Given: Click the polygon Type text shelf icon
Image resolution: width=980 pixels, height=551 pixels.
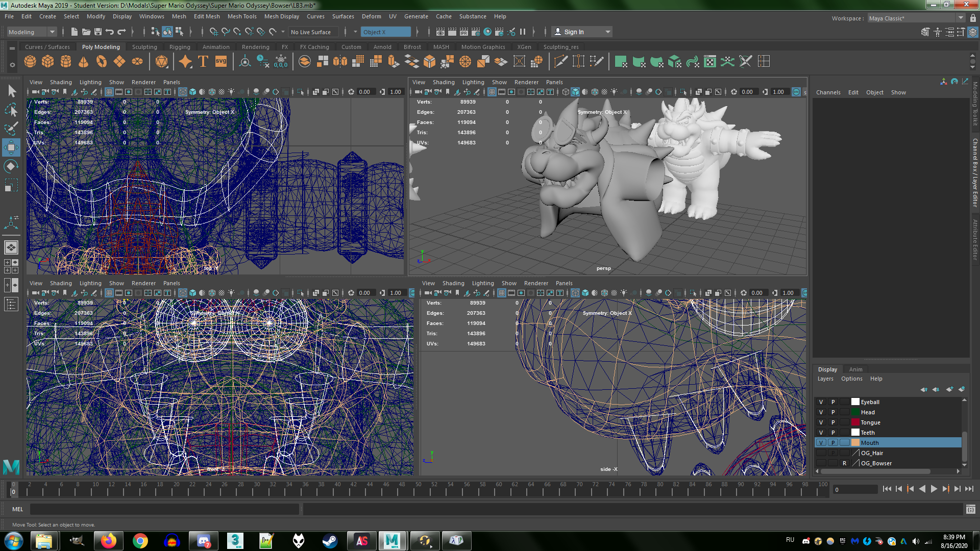Looking at the screenshot, I should 203,62.
